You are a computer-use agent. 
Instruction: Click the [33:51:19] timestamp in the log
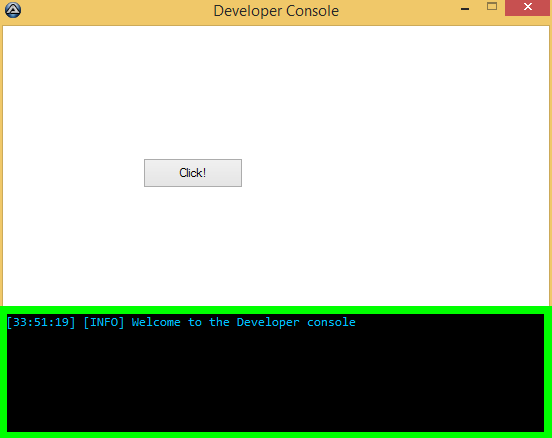(41, 323)
